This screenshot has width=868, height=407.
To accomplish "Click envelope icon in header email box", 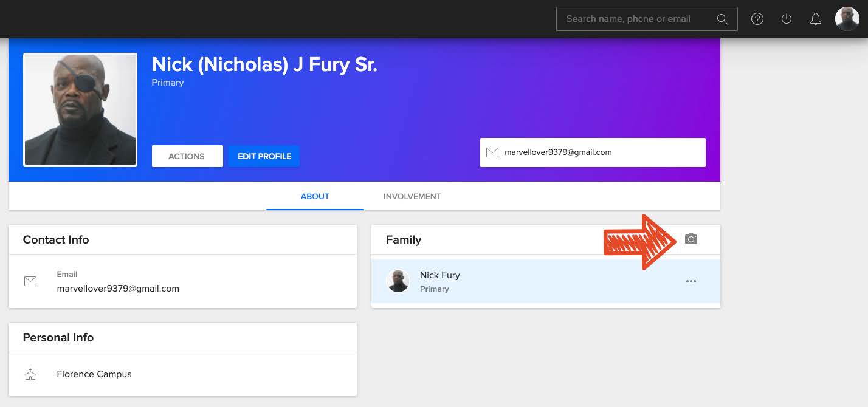I will pyautogui.click(x=492, y=152).
